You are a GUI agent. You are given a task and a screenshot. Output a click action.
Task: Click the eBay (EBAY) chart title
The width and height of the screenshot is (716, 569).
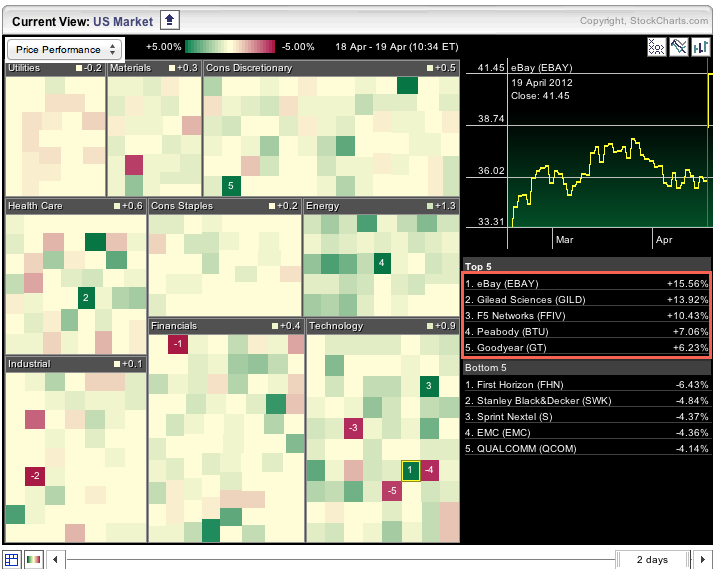point(542,68)
